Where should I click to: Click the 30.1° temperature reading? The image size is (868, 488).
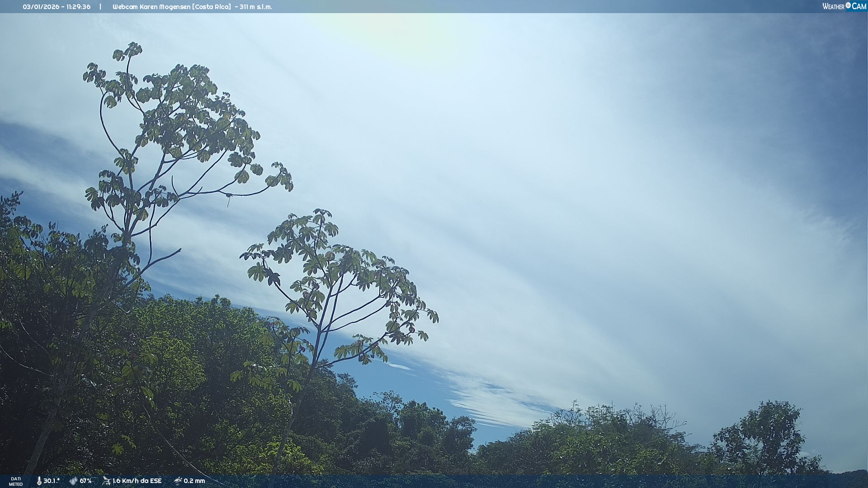click(x=52, y=481)
